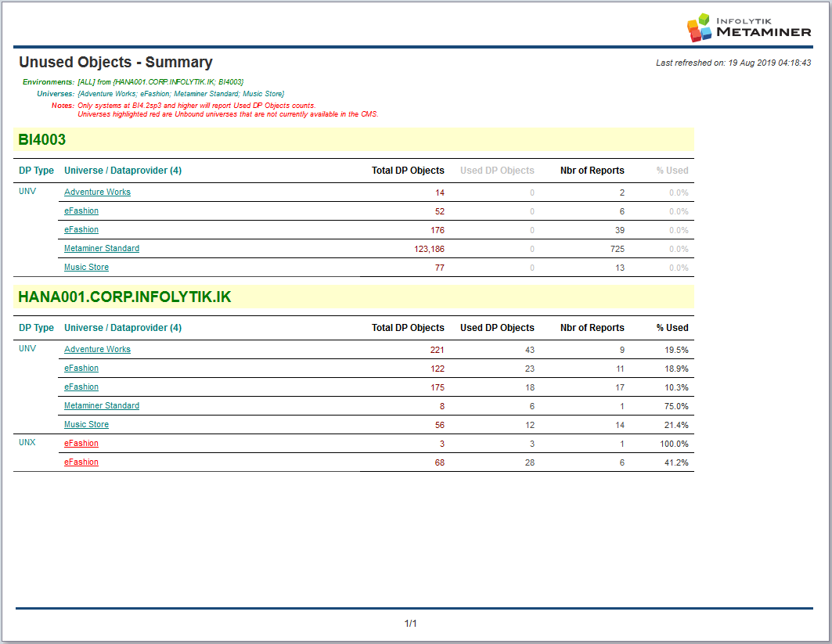
Task: Open eFashion link with 122 objects in HANA001
Action: pyautogui.click(x=81, y=368)
